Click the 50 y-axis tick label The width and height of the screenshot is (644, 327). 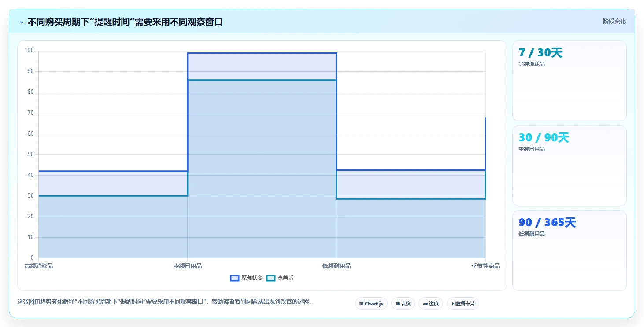(31, 154)
